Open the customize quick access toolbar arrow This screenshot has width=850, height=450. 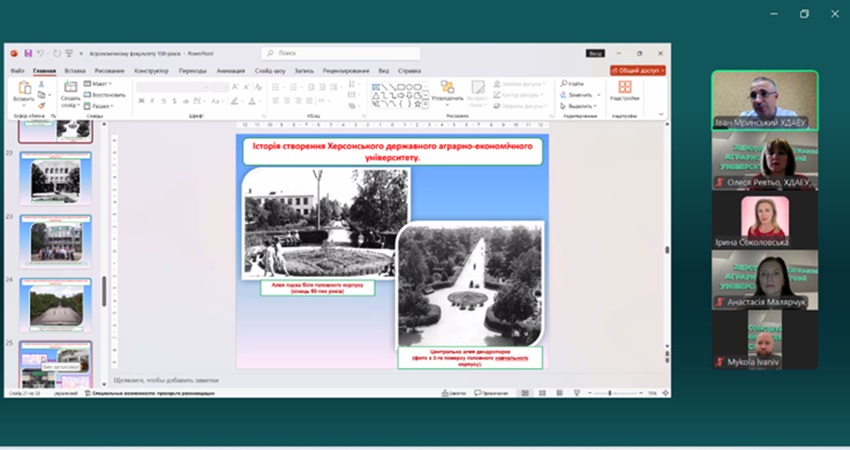[81, 54]
